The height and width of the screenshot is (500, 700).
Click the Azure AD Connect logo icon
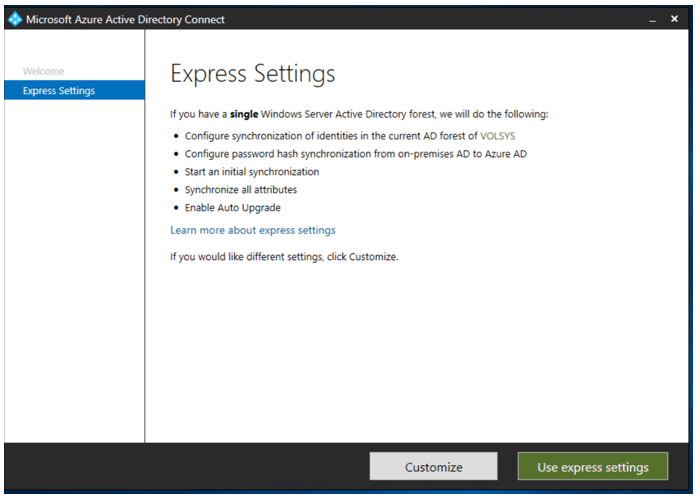[14, 19]
